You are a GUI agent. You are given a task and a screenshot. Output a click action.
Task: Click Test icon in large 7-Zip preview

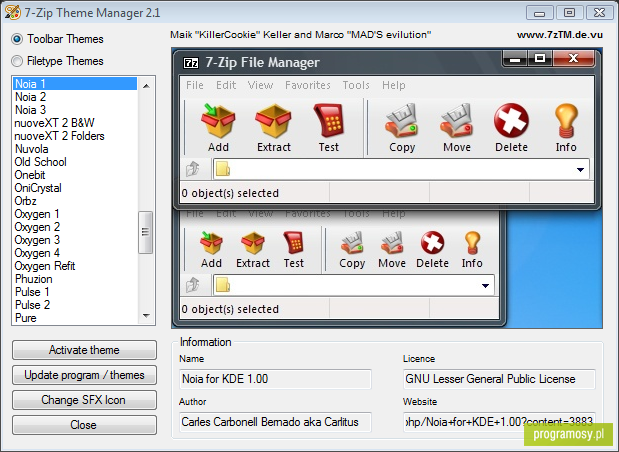[329, 120]
